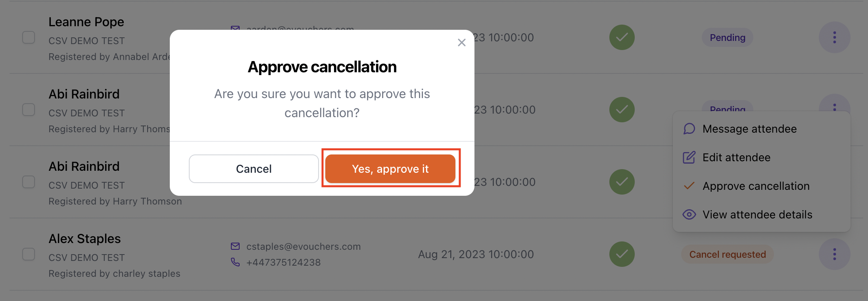Check the checkbox next to Leanne Pope
Image resolution: width=868 pixels, height=301 pixels.
29,37
